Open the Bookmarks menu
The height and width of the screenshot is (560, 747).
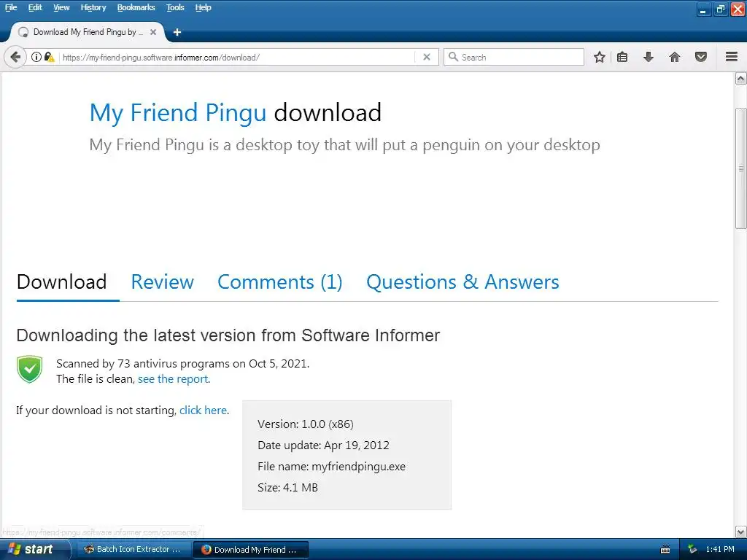136,7
